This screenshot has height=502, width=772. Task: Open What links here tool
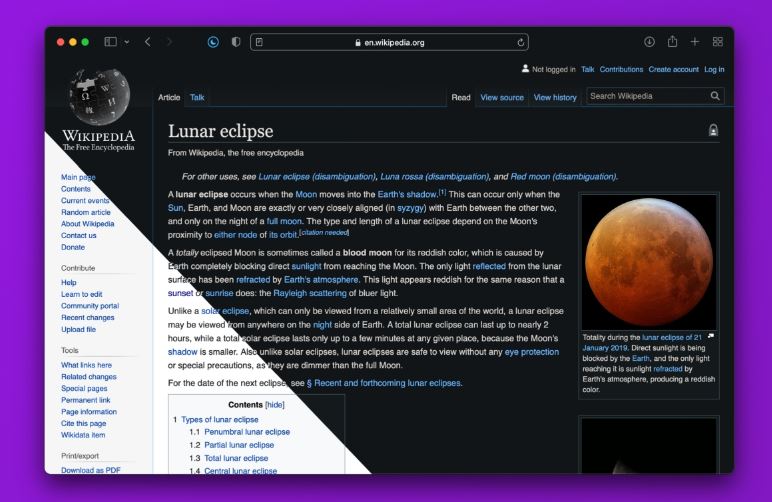coord(86,365)
